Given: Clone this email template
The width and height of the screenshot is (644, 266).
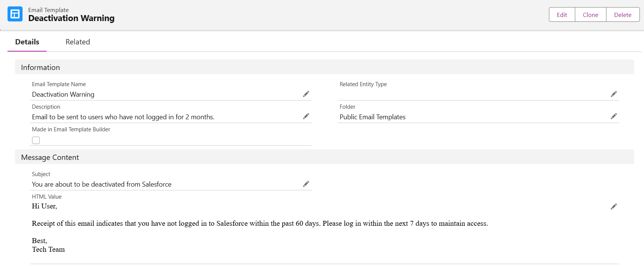Looking at the screenshot, I should pyautogui.click(x=590, y=15).
